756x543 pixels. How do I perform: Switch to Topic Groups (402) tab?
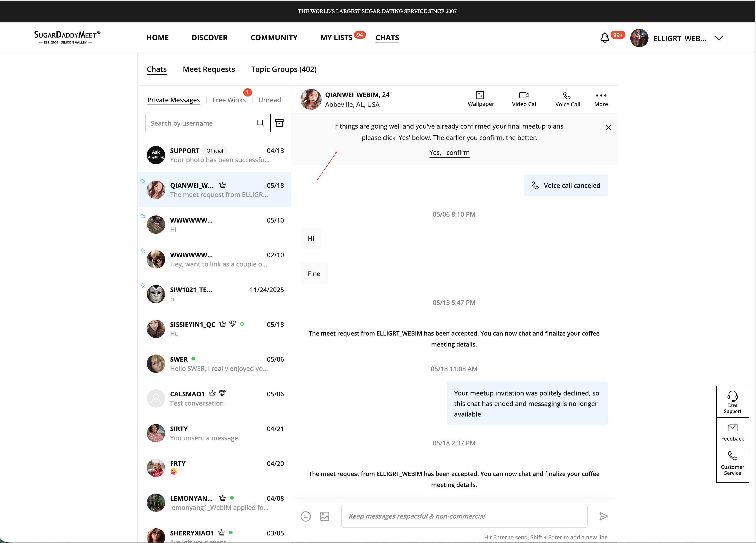[x=284, y=69]
